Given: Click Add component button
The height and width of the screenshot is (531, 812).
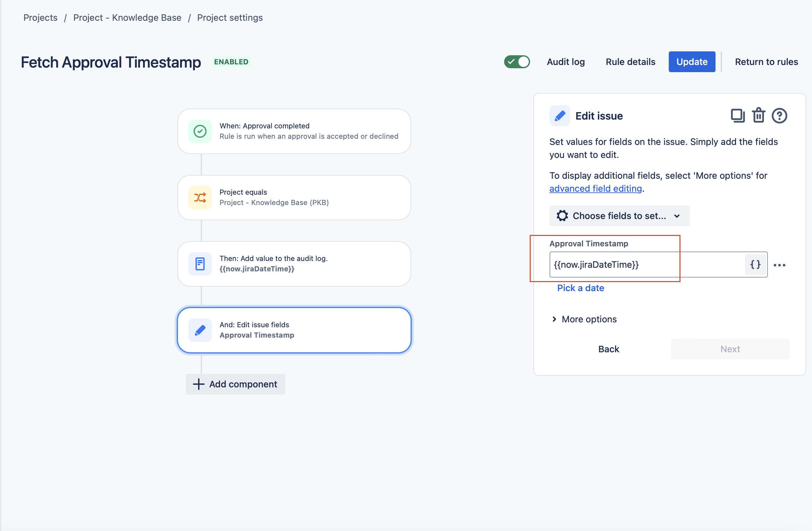Looking at the screenshot, I should point(235,384).
